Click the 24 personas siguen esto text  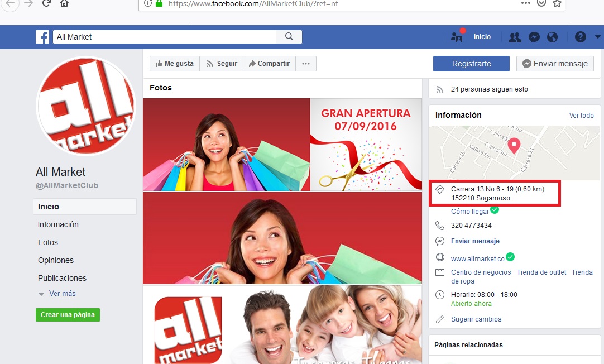[x=489, y=89]
